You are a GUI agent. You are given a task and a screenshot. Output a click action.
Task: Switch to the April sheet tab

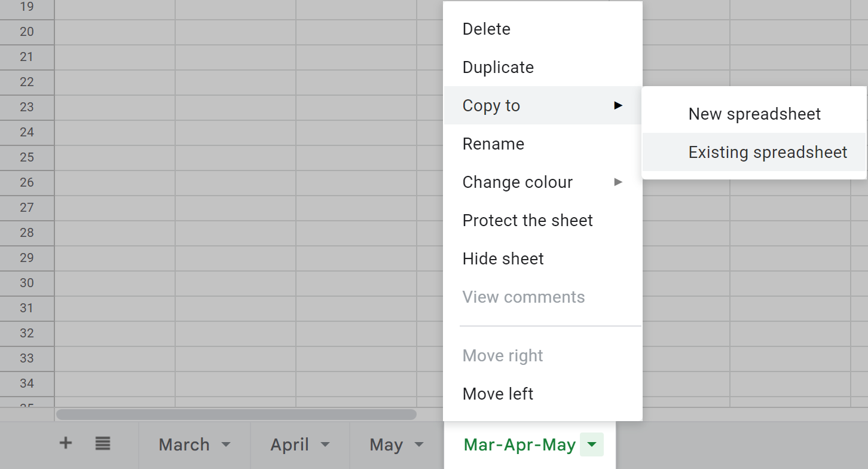290,444
